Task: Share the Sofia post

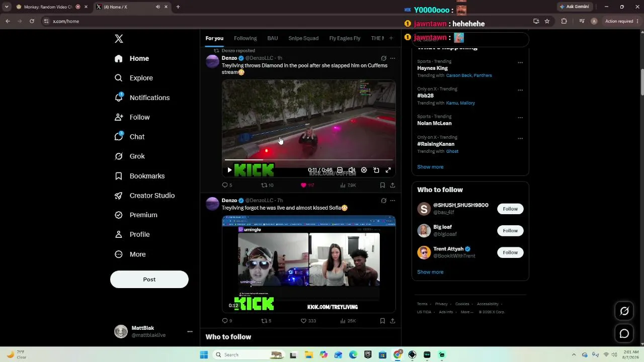Action: 392,321
